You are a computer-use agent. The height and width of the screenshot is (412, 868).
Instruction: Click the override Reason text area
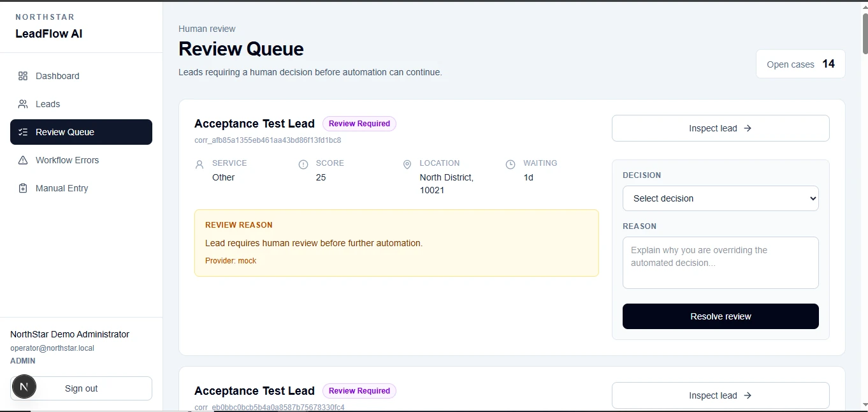pyautogui.click(x=720, y=263)
